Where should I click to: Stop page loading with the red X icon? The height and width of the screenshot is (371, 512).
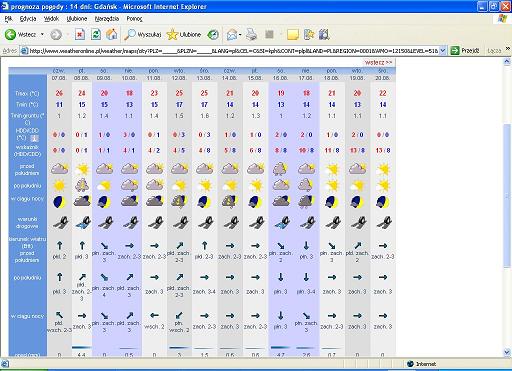(80, 34)
